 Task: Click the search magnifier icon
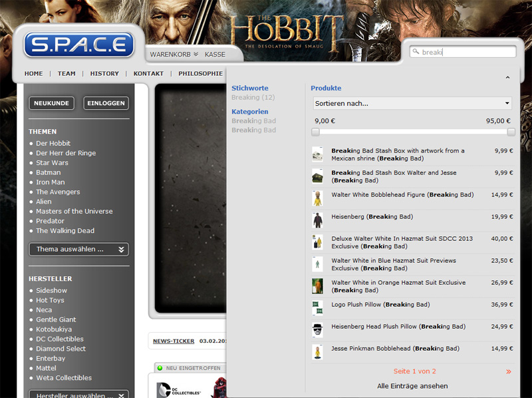tap(416, 52)
